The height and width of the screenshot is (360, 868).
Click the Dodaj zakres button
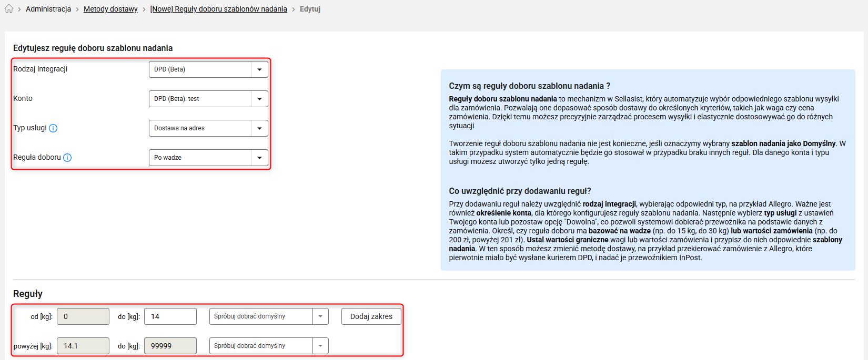(x=371, y=316)
